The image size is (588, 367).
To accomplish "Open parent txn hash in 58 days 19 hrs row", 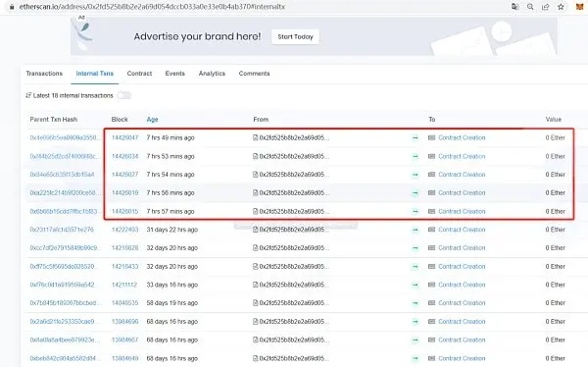I will coord(66,303).
